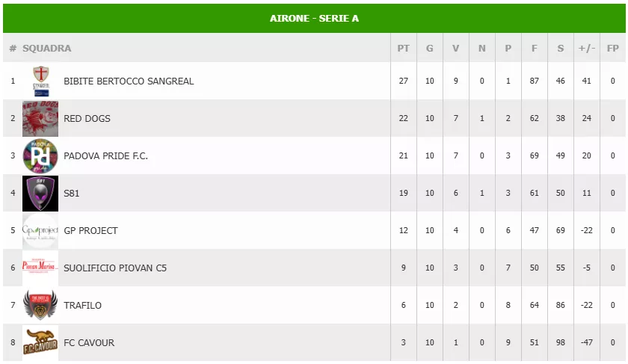Viewport: 628px width, 364px height.
Task: Select the SQUADRA column header
Action: pyautogui.click(x=47, y=49)
